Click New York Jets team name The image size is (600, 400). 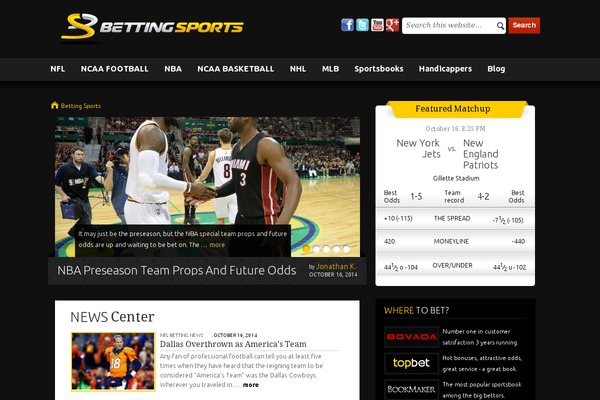point(418,149)
